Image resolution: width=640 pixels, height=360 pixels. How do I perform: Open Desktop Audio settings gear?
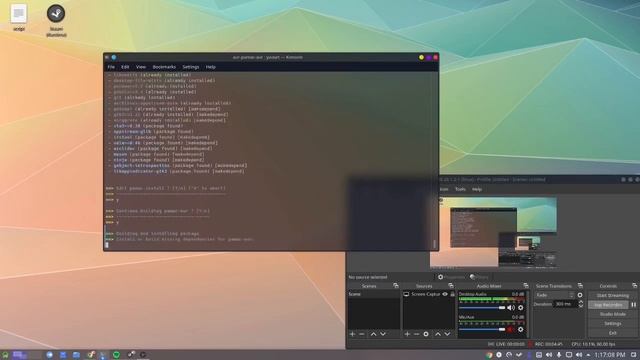click(520, 308)
